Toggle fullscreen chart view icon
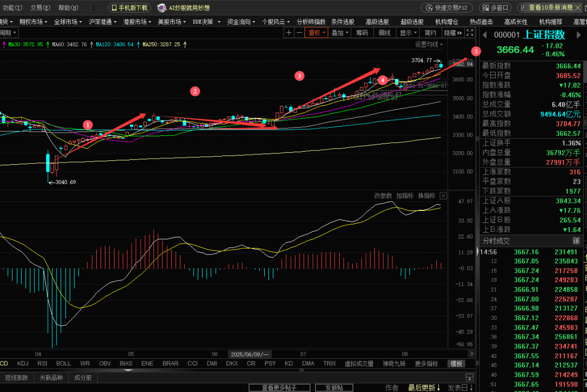The image size is (587, 392). click(470, 33)
